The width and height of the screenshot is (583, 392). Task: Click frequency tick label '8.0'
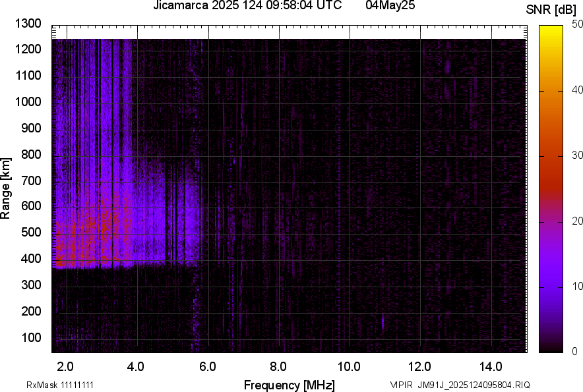point(278,367)
